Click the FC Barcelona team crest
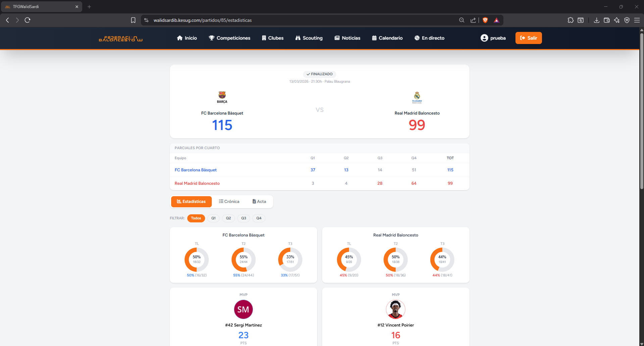 point(222,97)
